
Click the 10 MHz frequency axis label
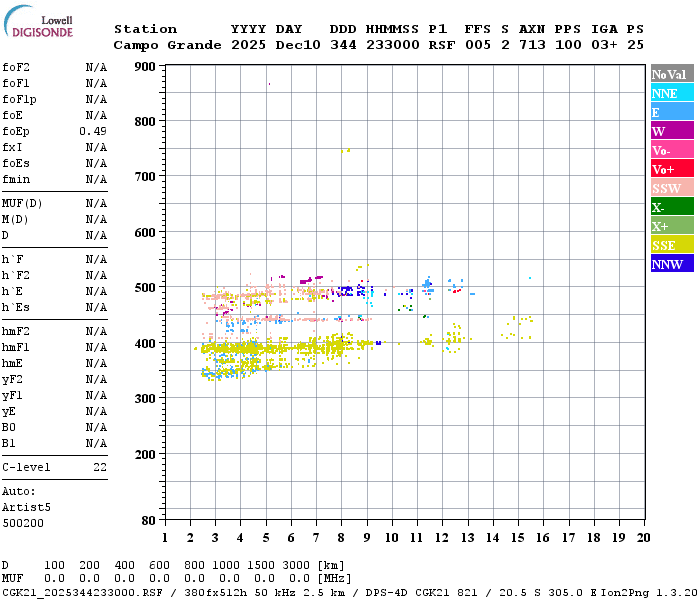click(392, 538)
